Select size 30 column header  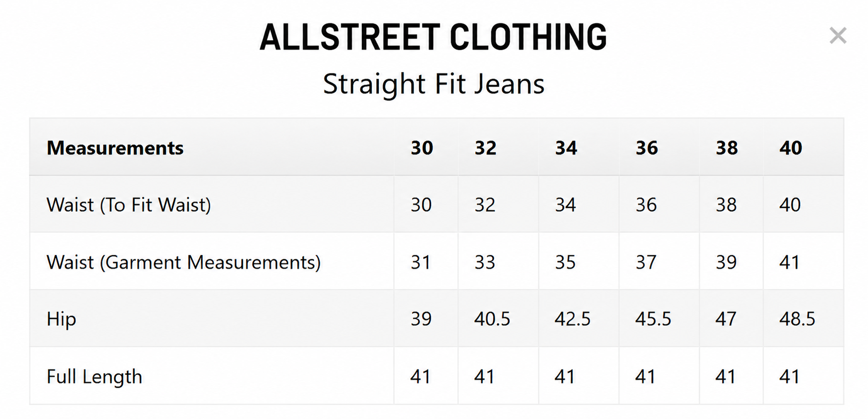422,148
